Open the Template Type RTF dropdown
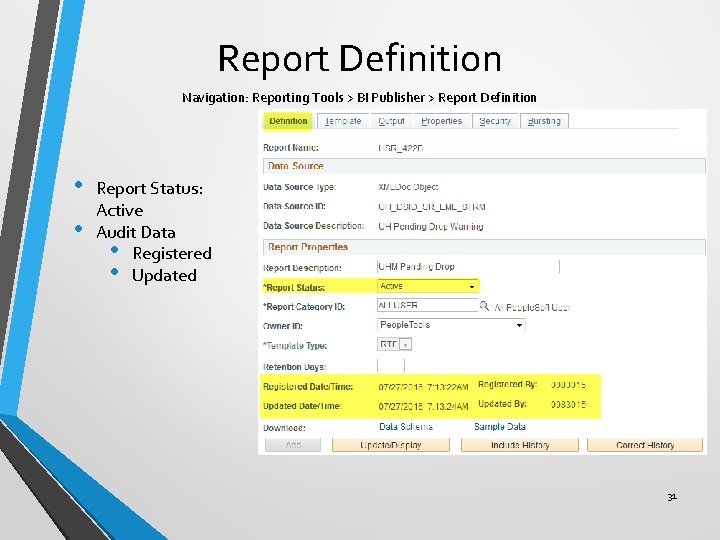720x540 pixels. (394, 344)
